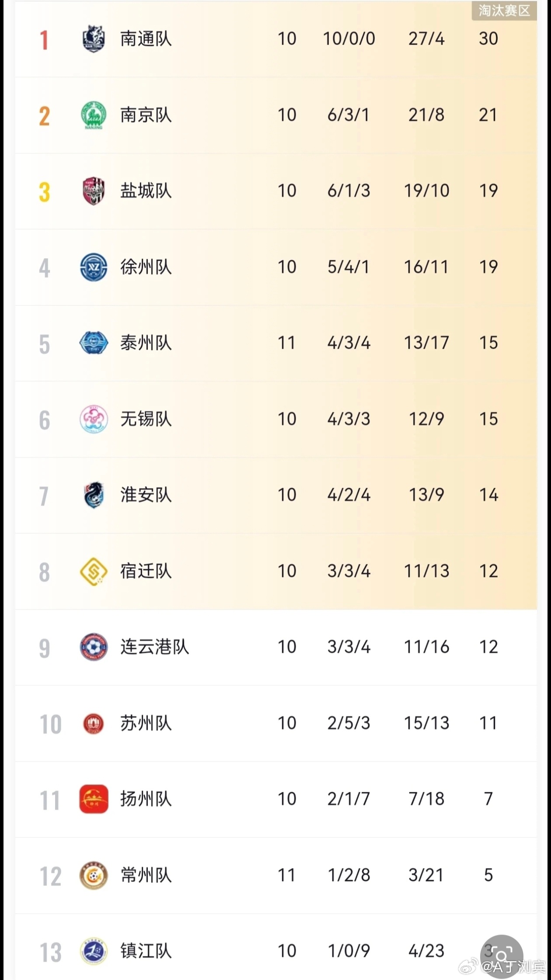
Task: Open the 淘汰赛区 label tag
Action: [x=504, y=10]
